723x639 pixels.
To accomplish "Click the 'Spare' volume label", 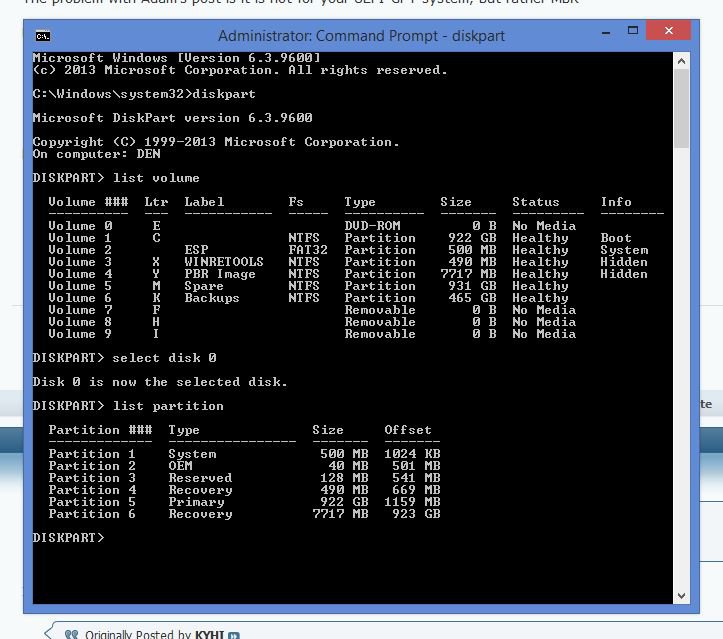I will 204,286.
